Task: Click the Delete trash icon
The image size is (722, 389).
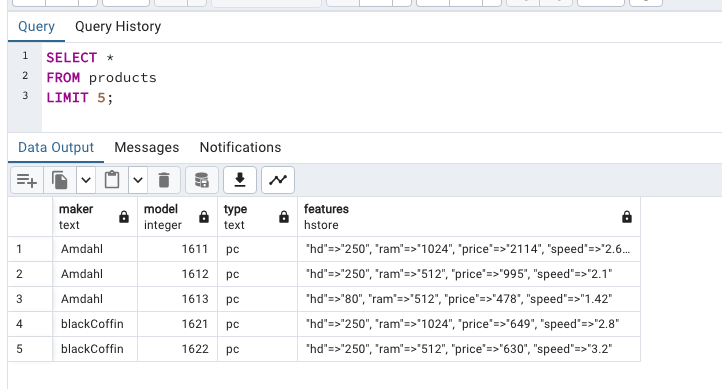Action: [164, 180]
